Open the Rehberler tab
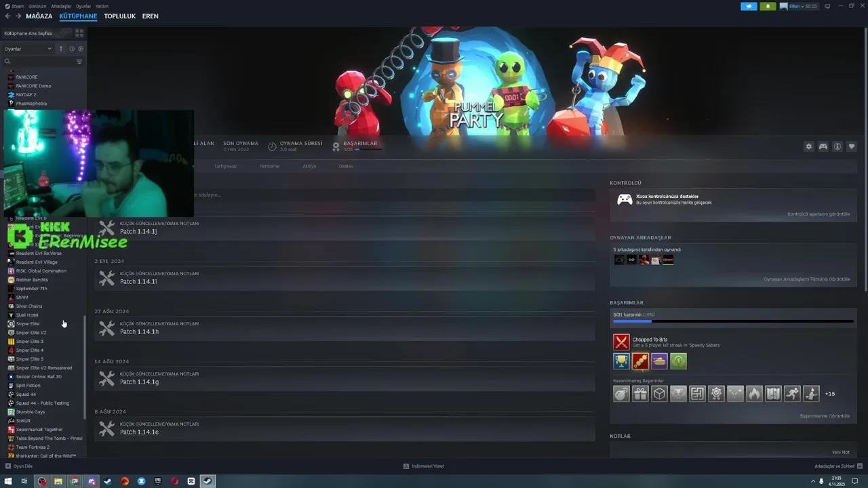 tap(269, 166)
